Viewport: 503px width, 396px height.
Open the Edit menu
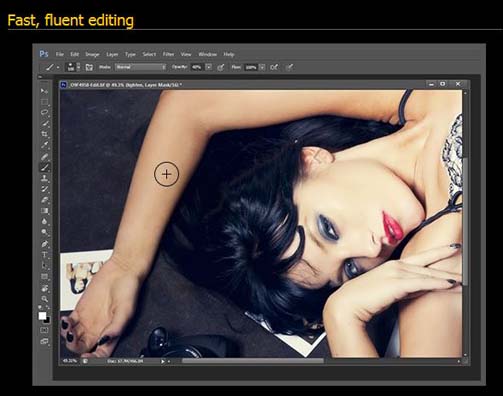click(x=74, y=54)
